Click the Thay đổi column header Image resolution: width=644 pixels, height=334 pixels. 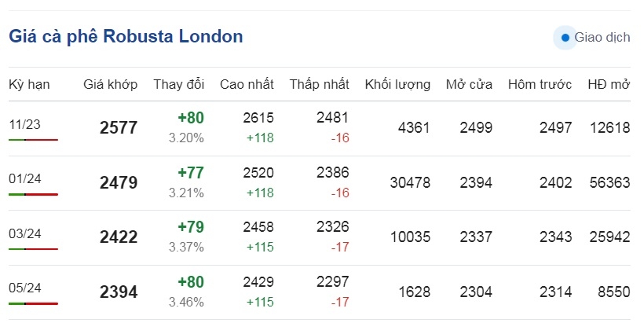[178, 84]
